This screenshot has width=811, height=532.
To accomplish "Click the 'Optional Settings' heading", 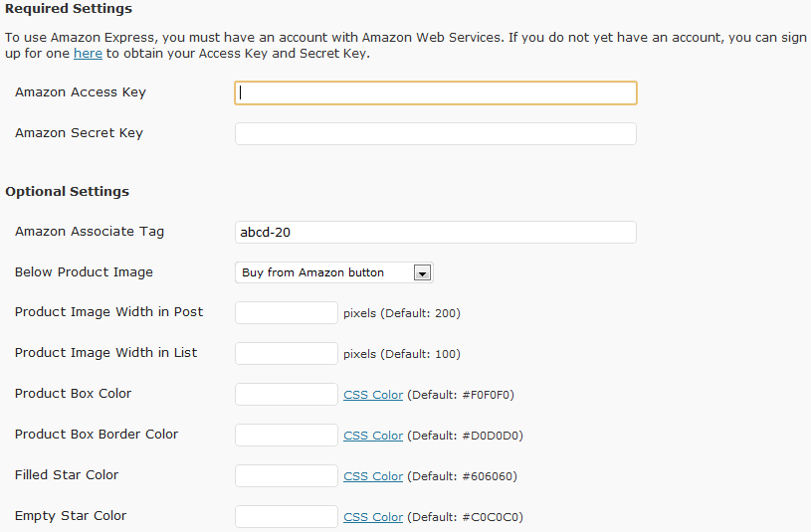I will tap(68, 191).
